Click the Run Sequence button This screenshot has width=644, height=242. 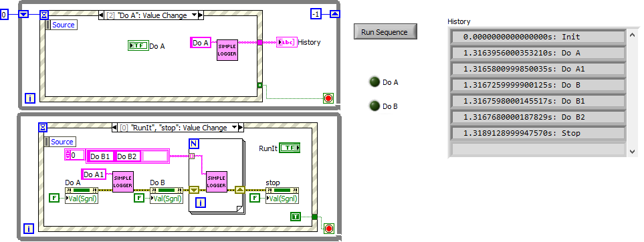[x=385, y=31]
